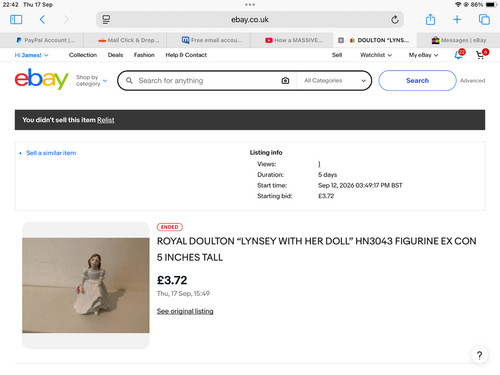This screenshot has width=500, height=375.
Task: Open the page settings icon in address bar
Action: click(106, 20)
